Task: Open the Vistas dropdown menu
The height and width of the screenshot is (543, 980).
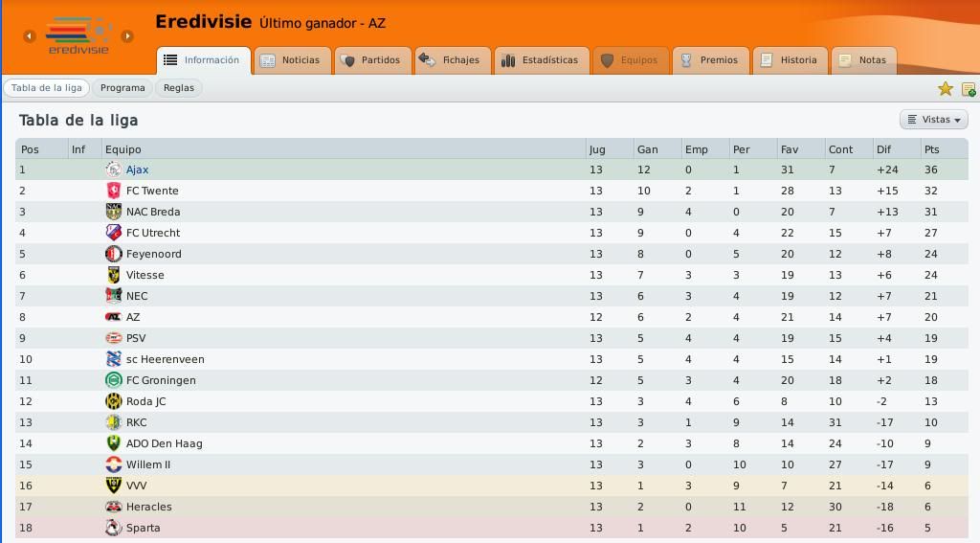Action: [x=934, y=120]
